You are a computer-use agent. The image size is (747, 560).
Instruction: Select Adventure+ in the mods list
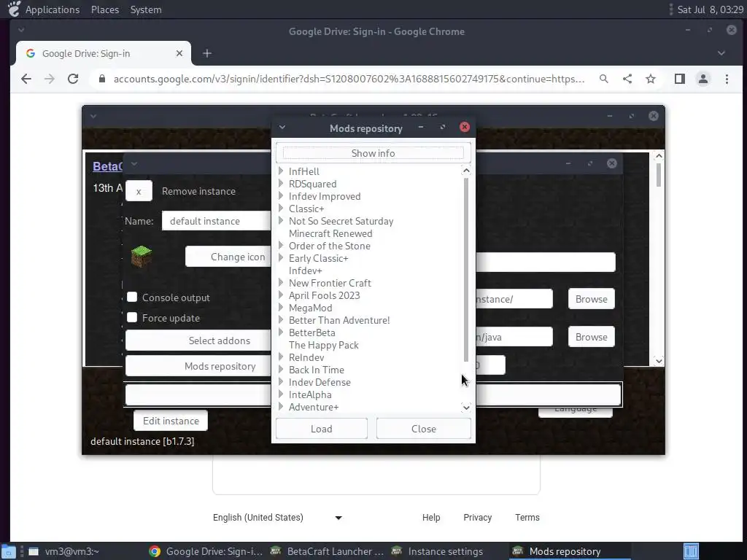pyautogui.click(x=314, y=407)
